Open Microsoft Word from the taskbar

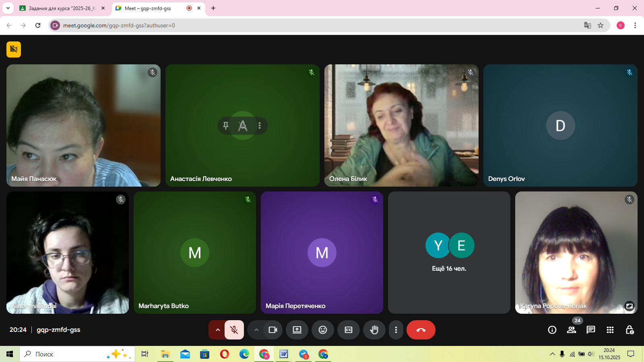coord(284,354)
